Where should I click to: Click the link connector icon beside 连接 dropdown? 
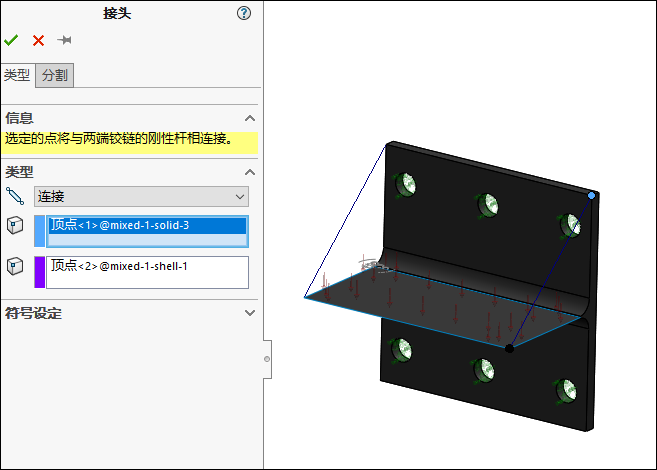pos(15,196)
